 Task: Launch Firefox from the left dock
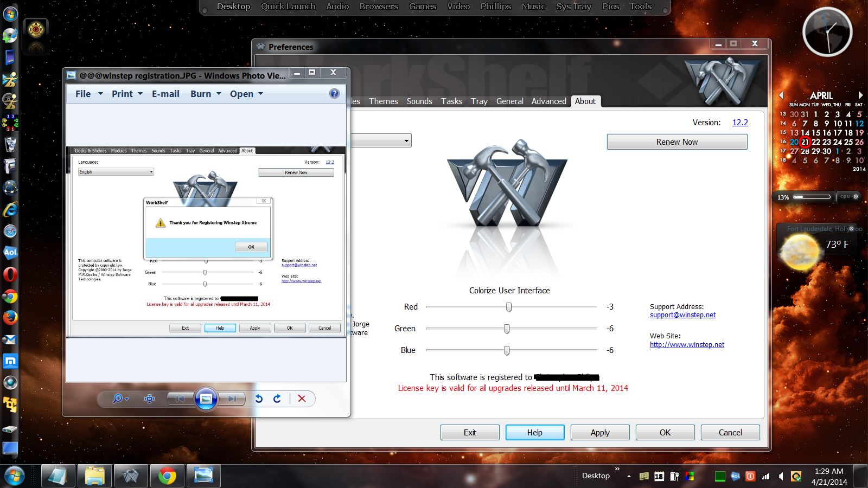[10, 318]
